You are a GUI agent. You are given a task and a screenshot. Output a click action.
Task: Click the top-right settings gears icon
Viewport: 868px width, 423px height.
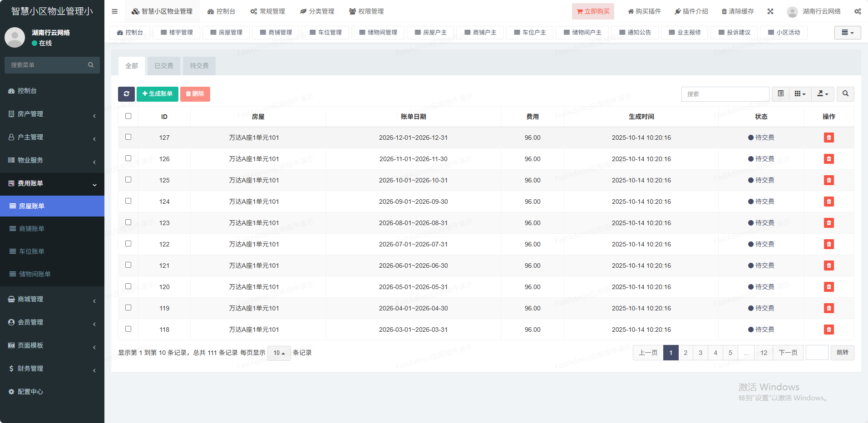coord(857,11)
